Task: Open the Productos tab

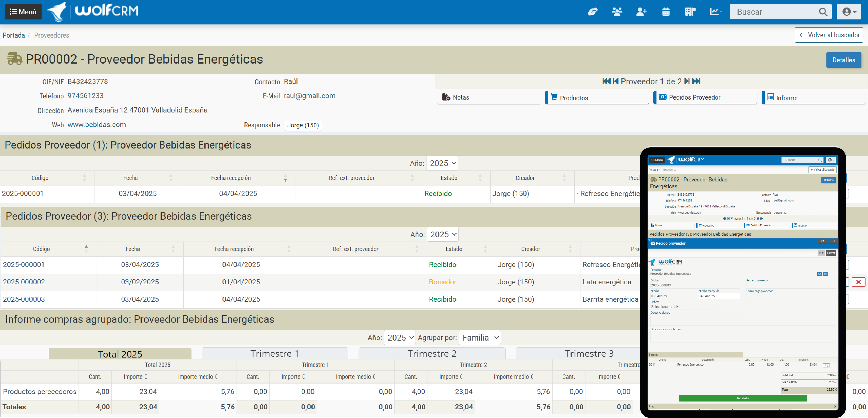Action: (597, 97)
